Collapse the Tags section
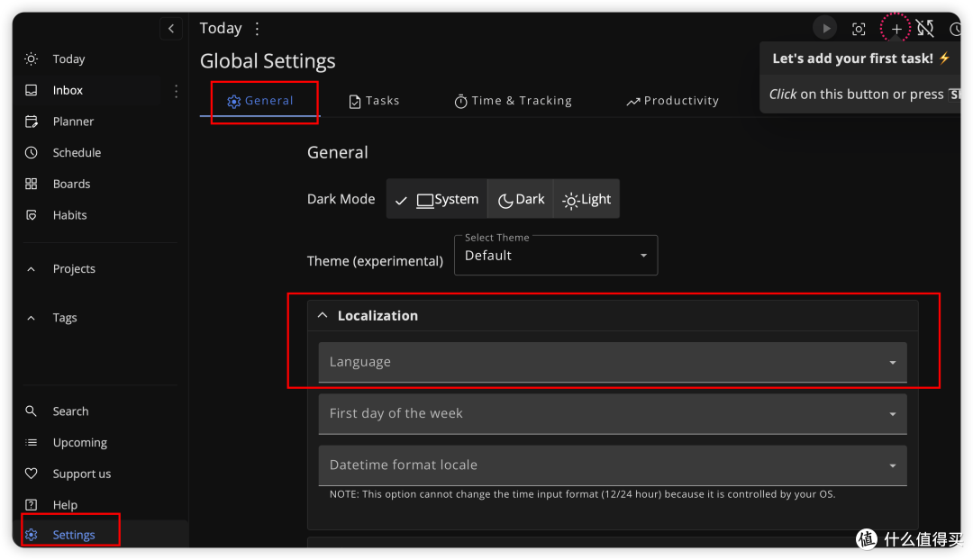 tap(31, 318)
